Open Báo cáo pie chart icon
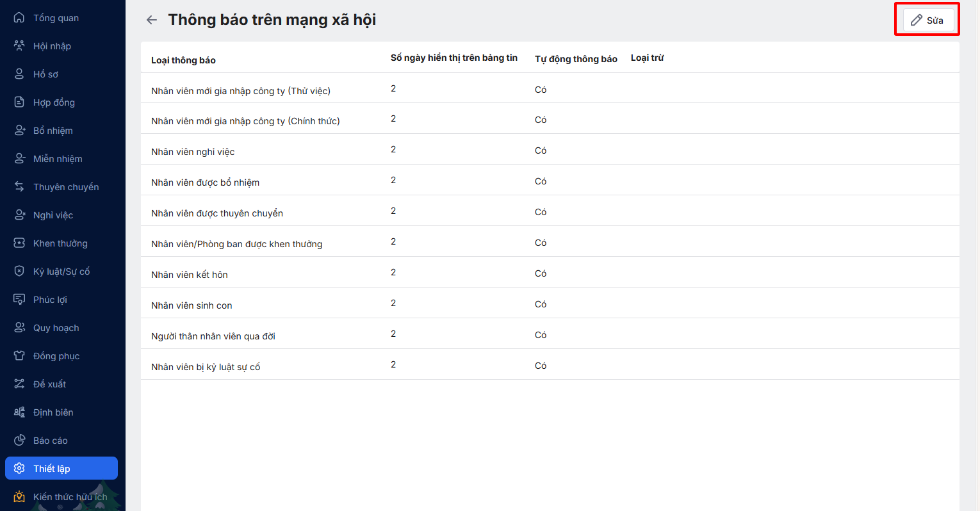Image resolution: width=980 pixels, height=511 pixels. pyautogui.click(x=19, y=441)
